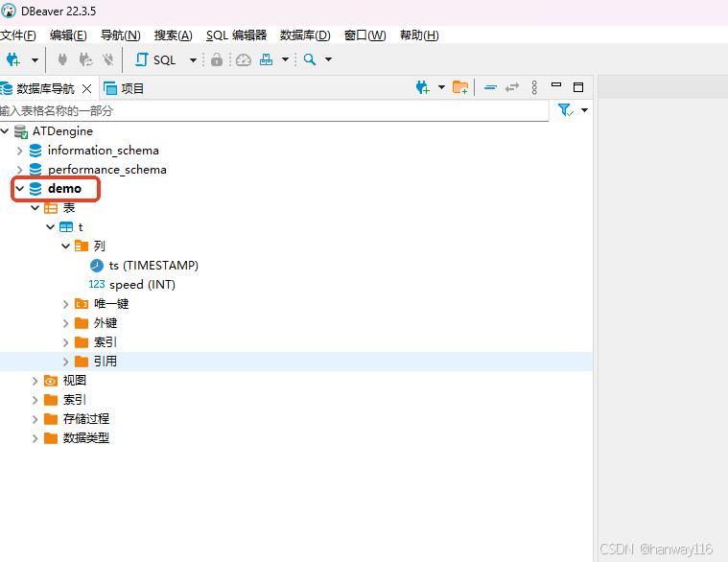Click navigator panel new connection plug icon

pos(422,87)
